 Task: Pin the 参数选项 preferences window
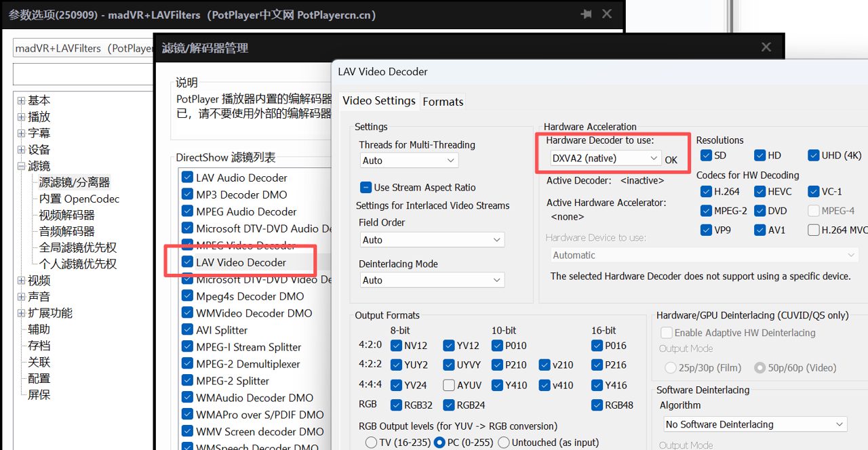[585, 14]
